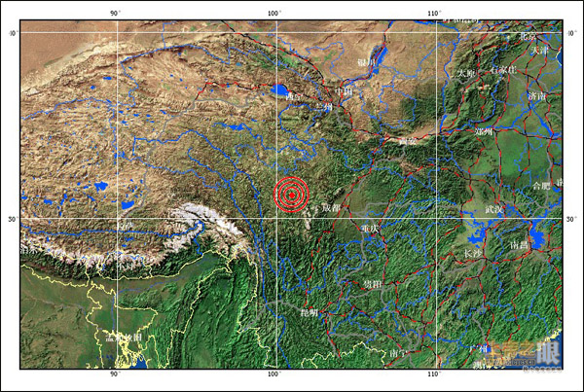Click the 南昌 city label
The height and width of the screenshot is (392, 584).
519,245
